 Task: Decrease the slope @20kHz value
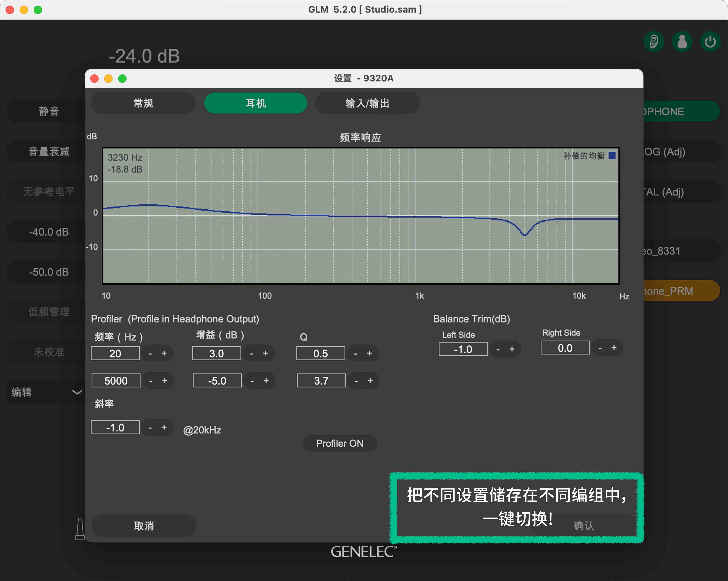coord(150,428)
